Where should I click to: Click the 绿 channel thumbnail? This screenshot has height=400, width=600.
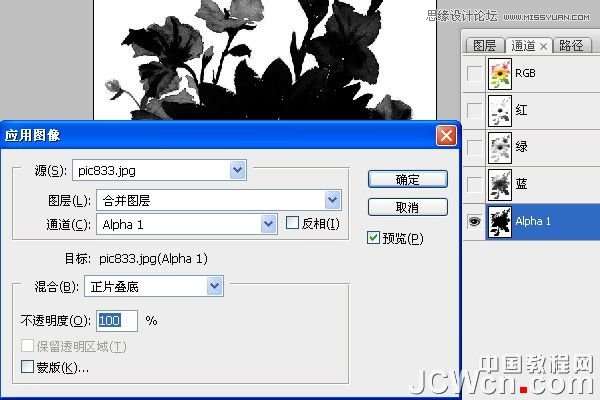tap(500, 148)
